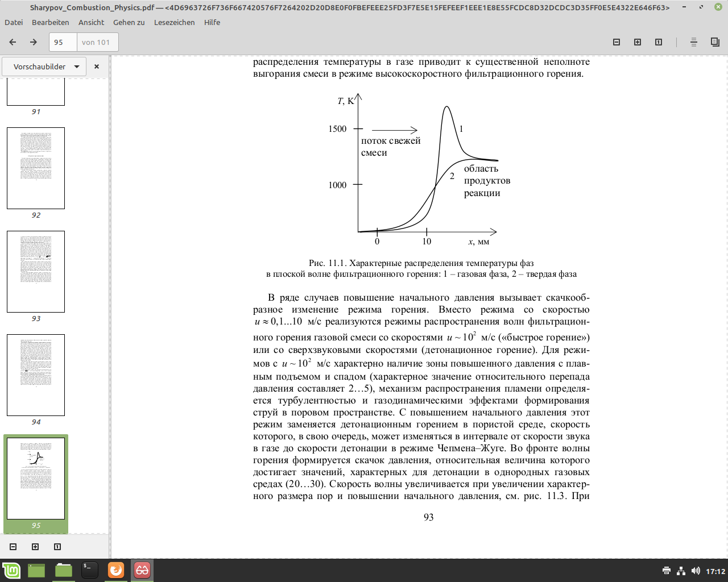Viewport: 728px width, 582px height.
Task: Open the Ansicht menu
Action: 92,22
